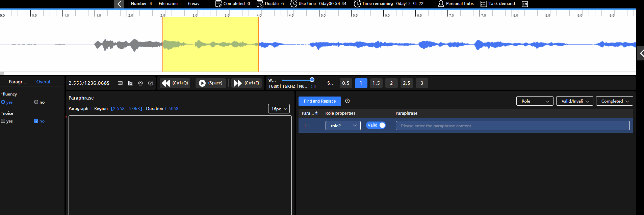Open the help question mark icon
The width and height of the screenshot is (644, 215).
coord(151,83)
